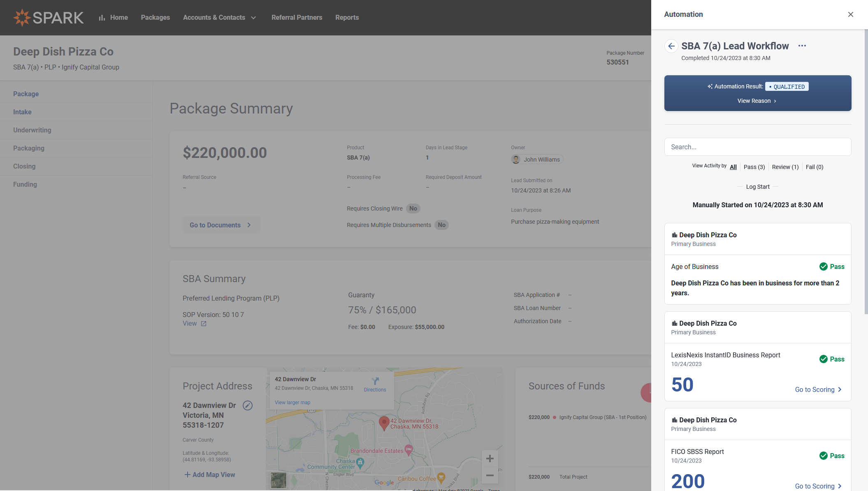
Task: Click the map location pin for 42 Dawnview Dr
Action: click(384, 423)
